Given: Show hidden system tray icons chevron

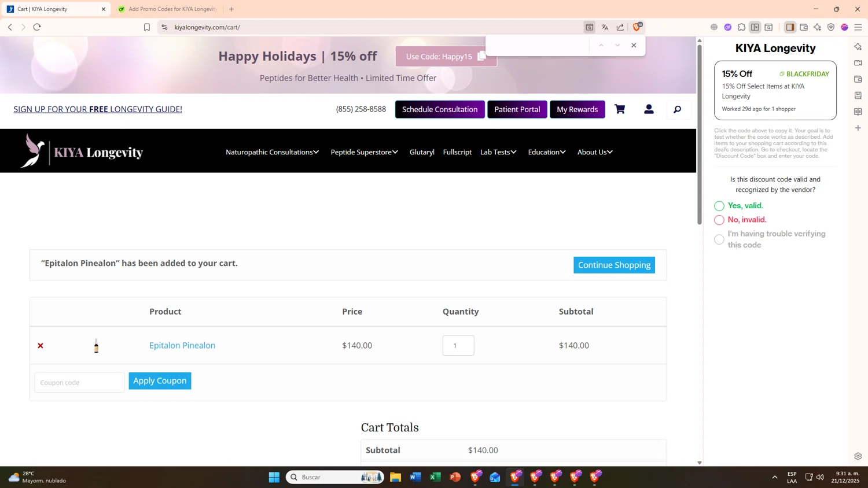Looking at the screenshot, I should [x=774, y=477].
